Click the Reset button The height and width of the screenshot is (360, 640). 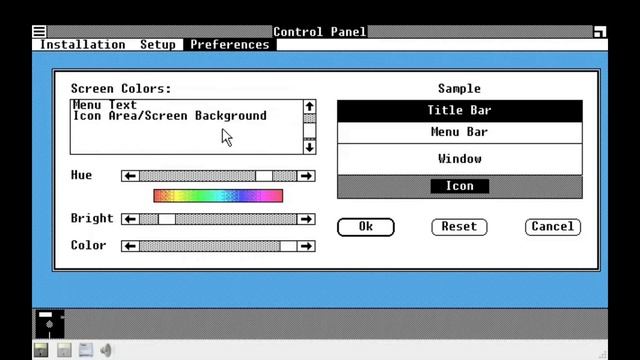pyautogui.click(x=459, y=227)
